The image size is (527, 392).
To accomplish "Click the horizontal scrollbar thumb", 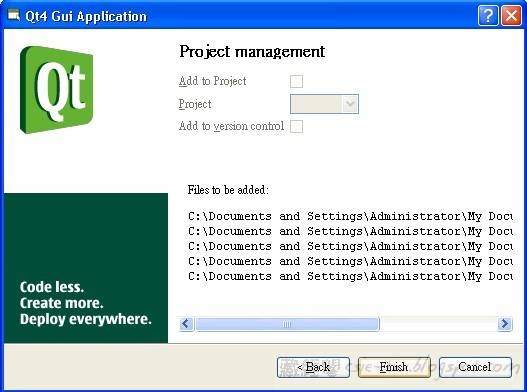I will (x=287, y=324).
